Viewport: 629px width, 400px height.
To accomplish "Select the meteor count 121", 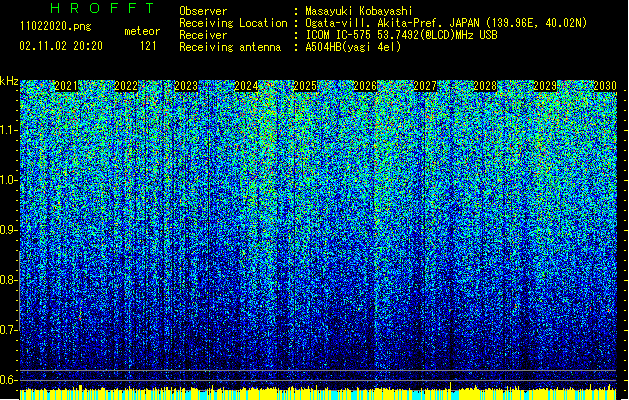I will [148, 46].
